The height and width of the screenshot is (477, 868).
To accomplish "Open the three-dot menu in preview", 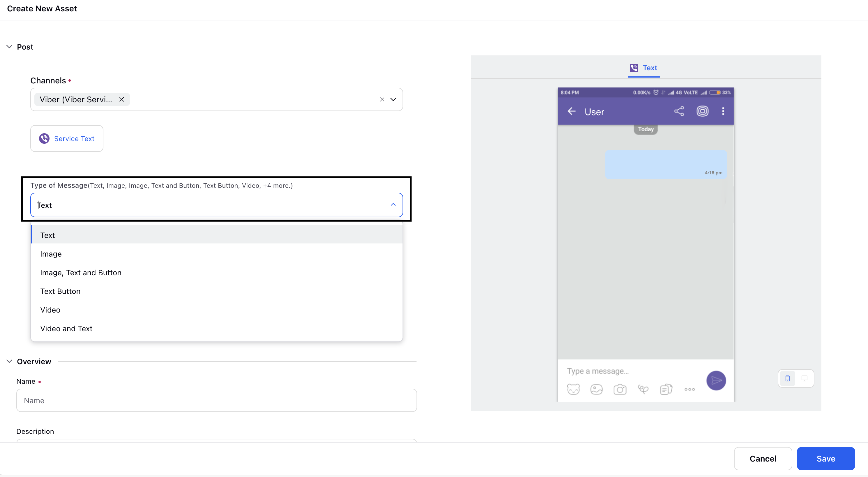I will tap(723, 111).
